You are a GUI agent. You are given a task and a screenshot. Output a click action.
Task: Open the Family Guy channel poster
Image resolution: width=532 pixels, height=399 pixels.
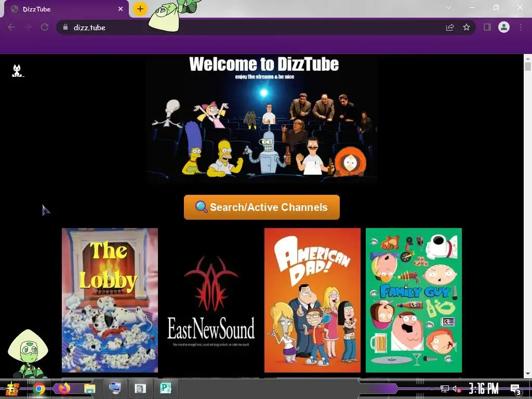pos(414,300)
